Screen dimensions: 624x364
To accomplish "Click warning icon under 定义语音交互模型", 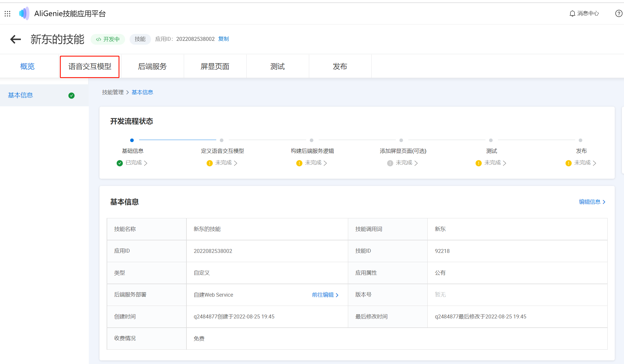I will [210, 163].
